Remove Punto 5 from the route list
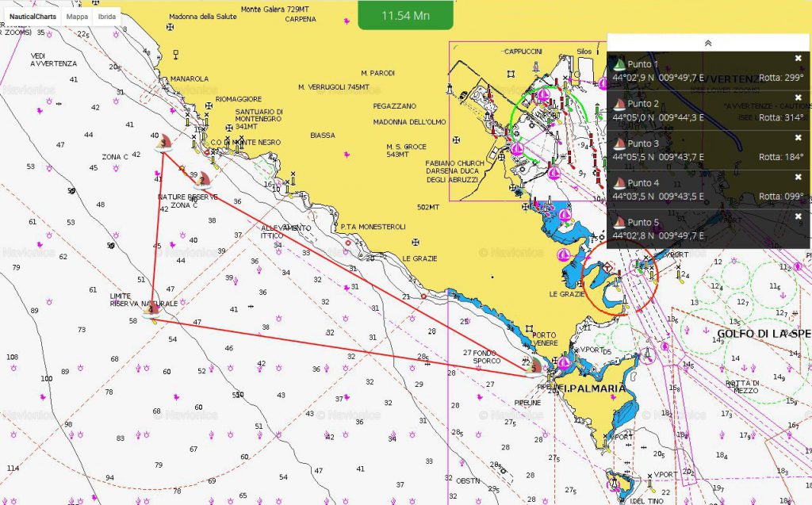812x505 pixels. (x=798, y=216)
